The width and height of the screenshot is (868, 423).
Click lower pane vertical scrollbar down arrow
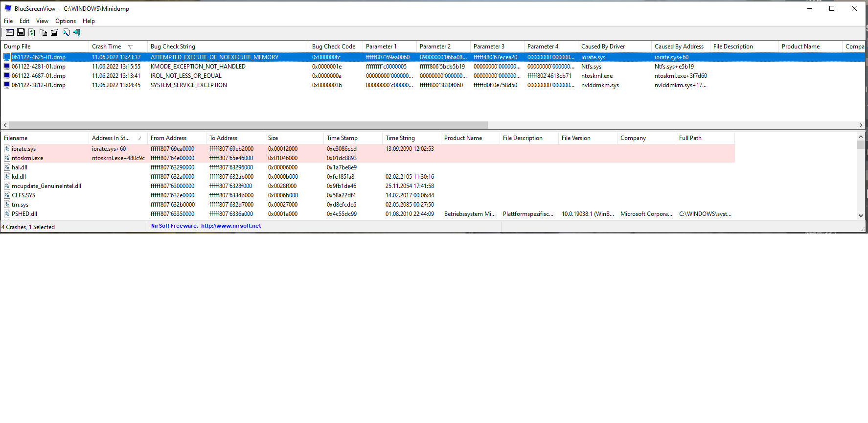[861, 215]
